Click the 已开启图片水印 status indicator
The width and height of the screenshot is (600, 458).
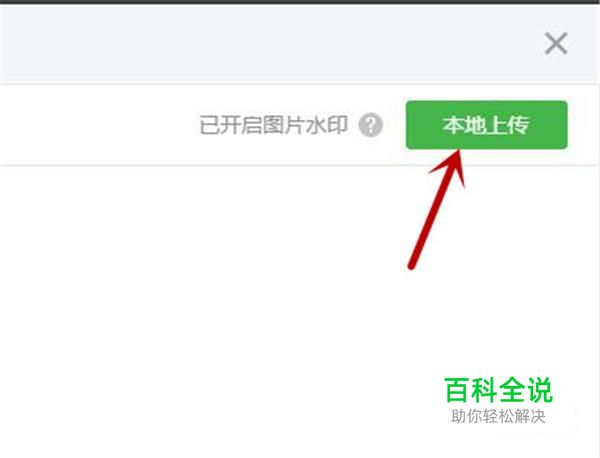[274, 125]
